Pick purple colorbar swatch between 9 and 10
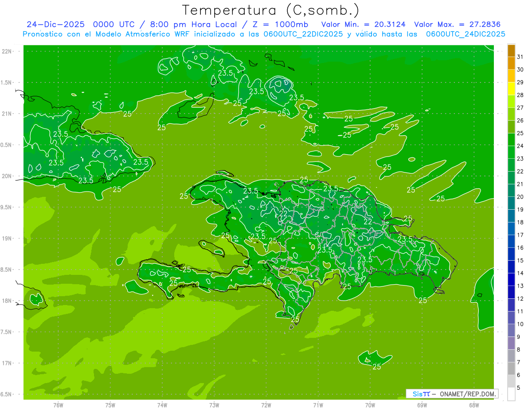Viewport: 532px width, 411px height. [x=511, y=330]
